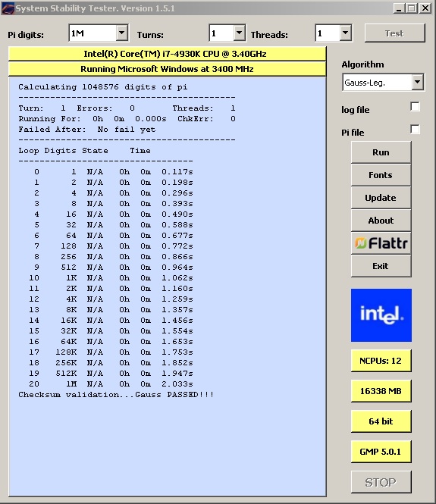
Task: Click the Update button
Action: click(x=381, y=198)
